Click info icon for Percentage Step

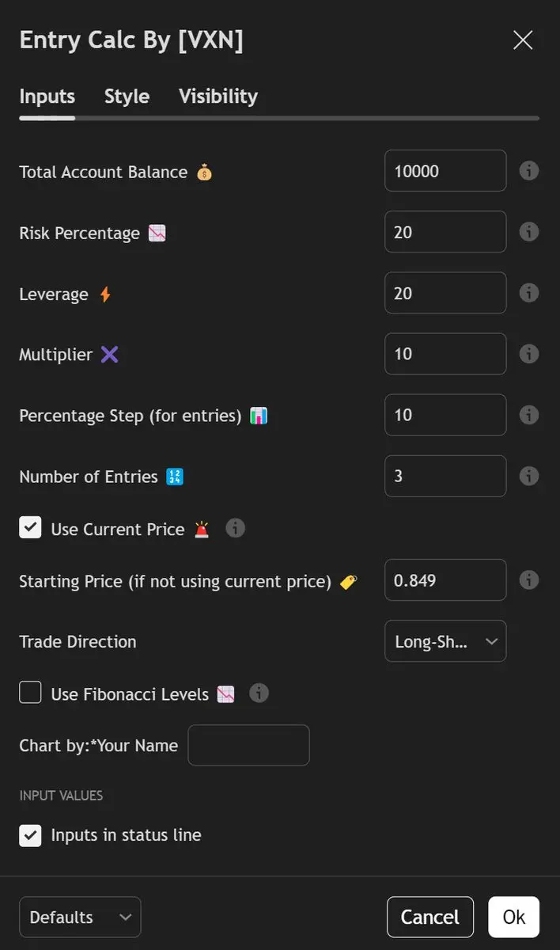(x=529, y=414)
